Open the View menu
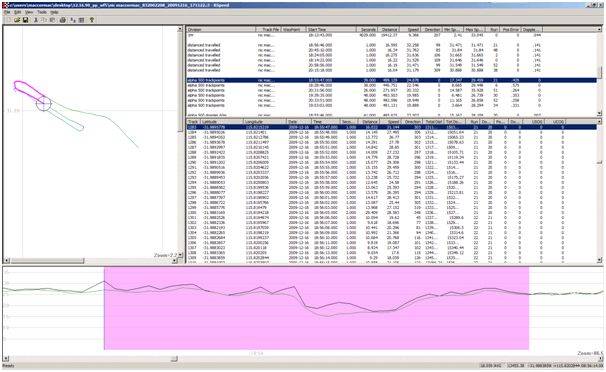This screenshot has width=606, height=372. pos(29,12)
